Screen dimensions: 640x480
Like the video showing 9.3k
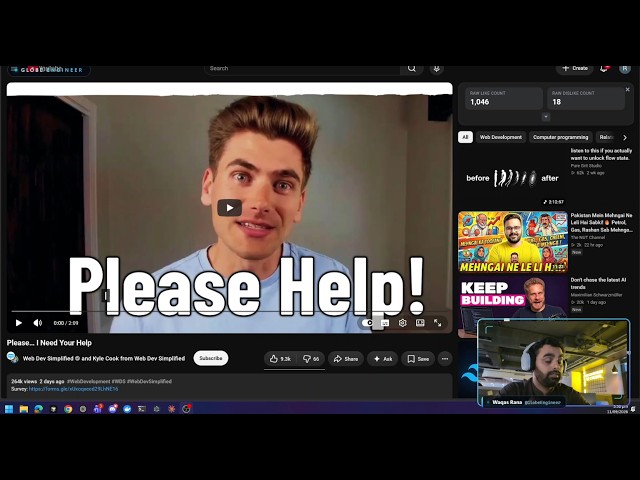pos(280,359)
